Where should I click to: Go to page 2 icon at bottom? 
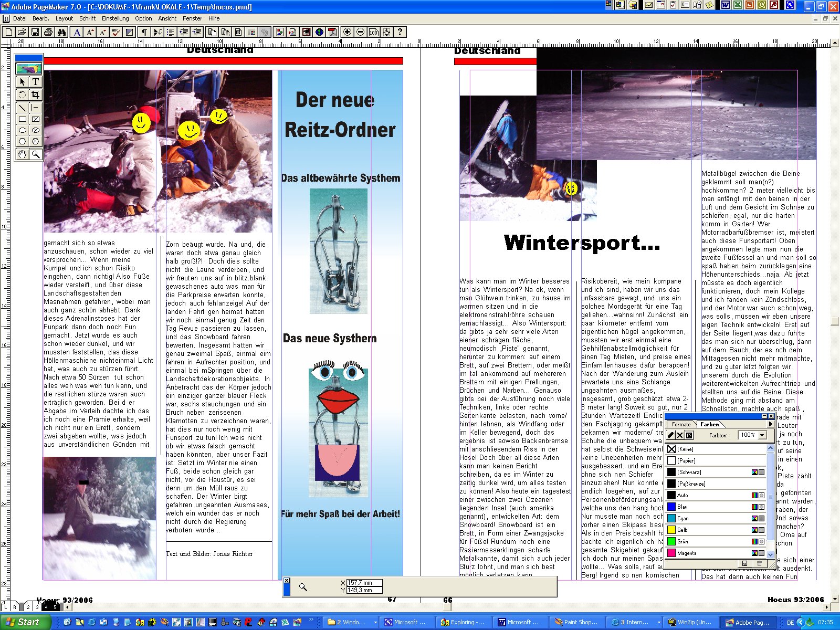(x=28, y=607)
